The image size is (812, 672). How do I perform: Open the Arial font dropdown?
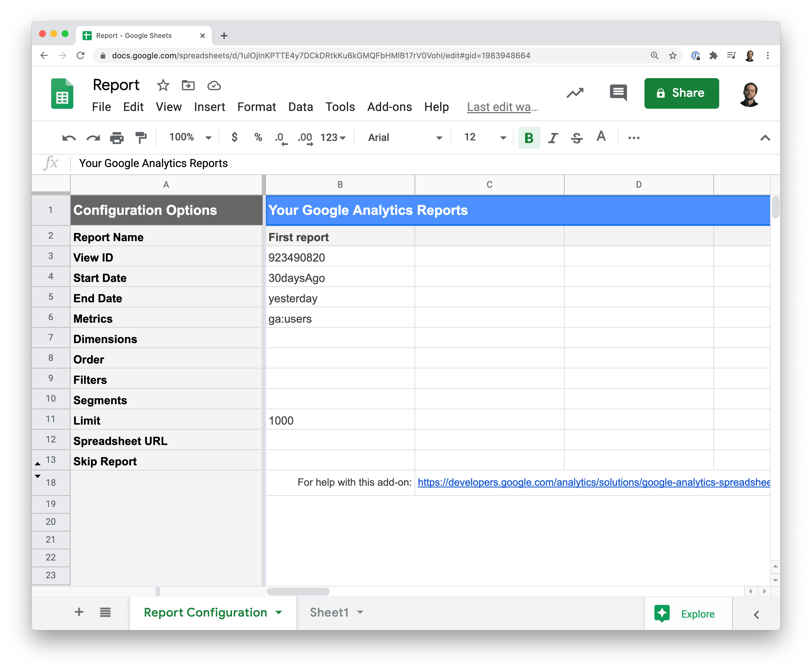pos(405,138)
